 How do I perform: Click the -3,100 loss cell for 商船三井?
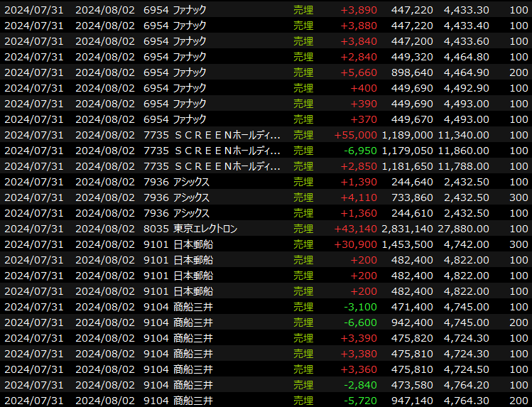click(362, 307)
